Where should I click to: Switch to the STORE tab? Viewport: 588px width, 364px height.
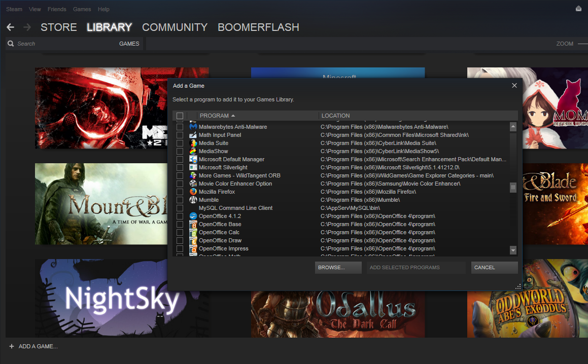59,27
